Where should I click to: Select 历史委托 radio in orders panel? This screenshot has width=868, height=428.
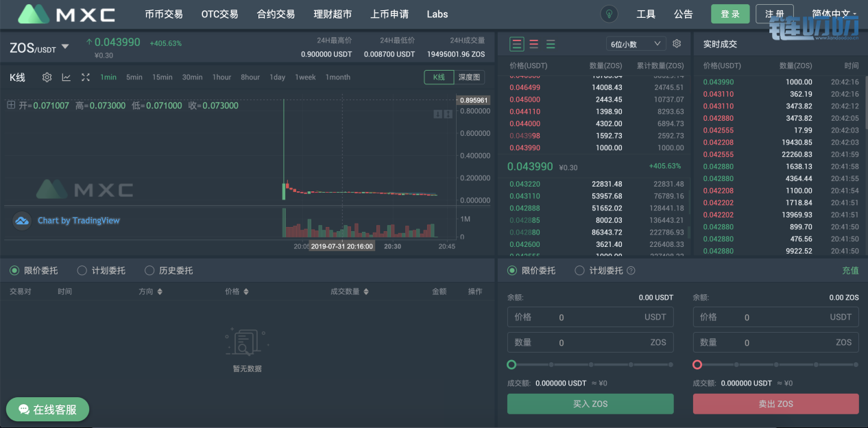[x=149, y=271]
